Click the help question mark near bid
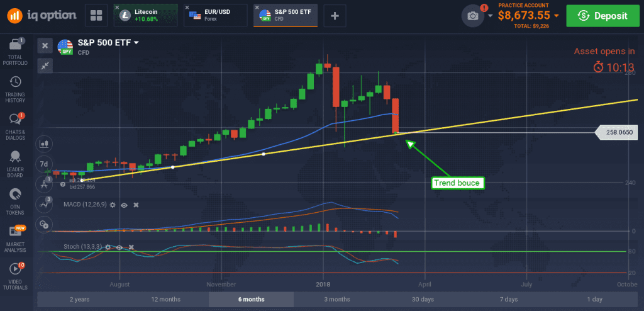Image resolution: width=644 pixels, height=311 pixels. tap(63, 184)
